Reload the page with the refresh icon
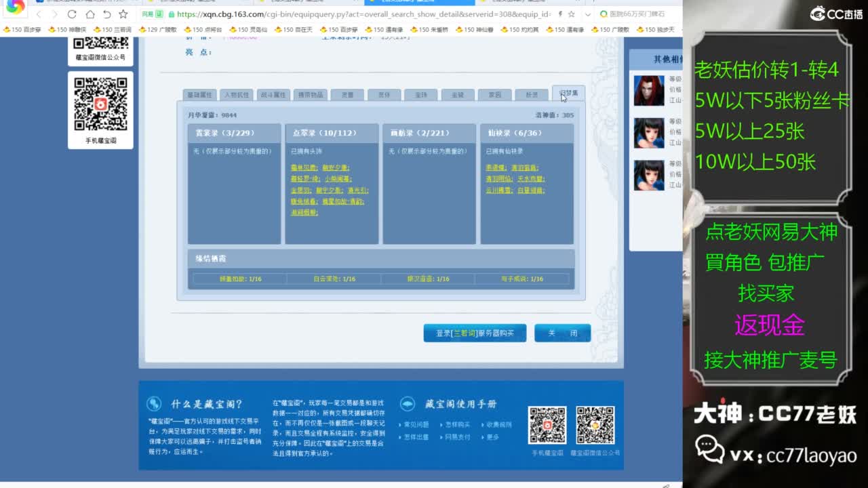Image resolution: width=868 pixels, height=488 pixels. click(x=72, y=14)
